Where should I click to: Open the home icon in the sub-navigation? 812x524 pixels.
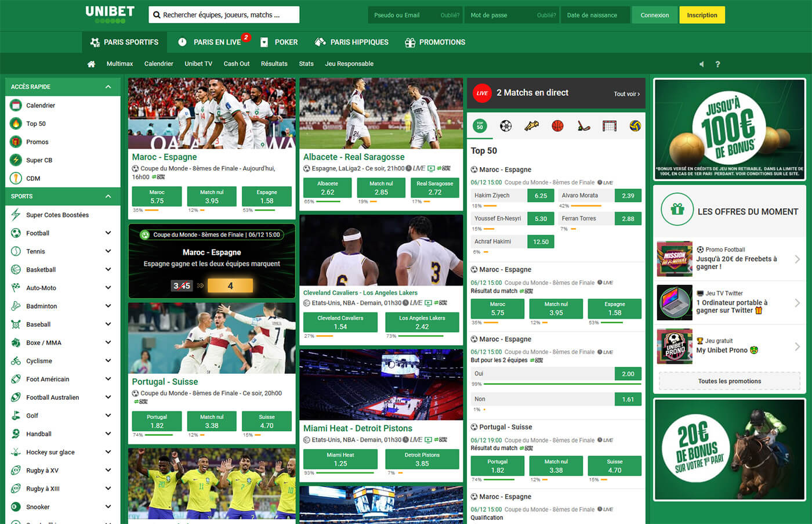[x=91, y=64]
